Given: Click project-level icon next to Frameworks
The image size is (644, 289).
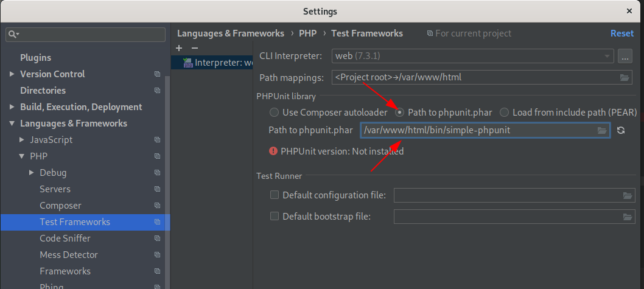Looking at the screenshot, I should [157, 271].
